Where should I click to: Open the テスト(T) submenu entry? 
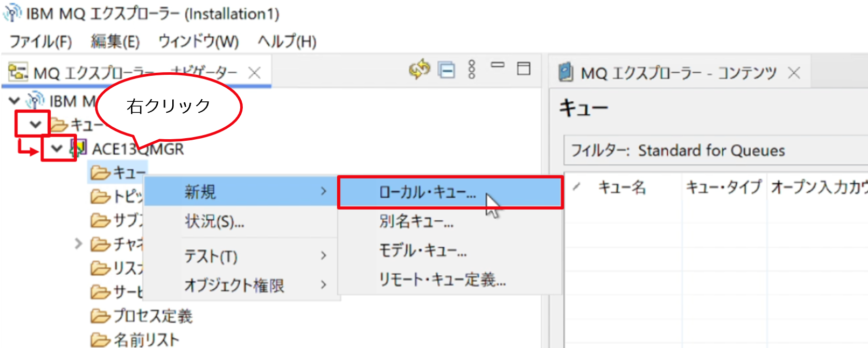[x=241, y=256]
